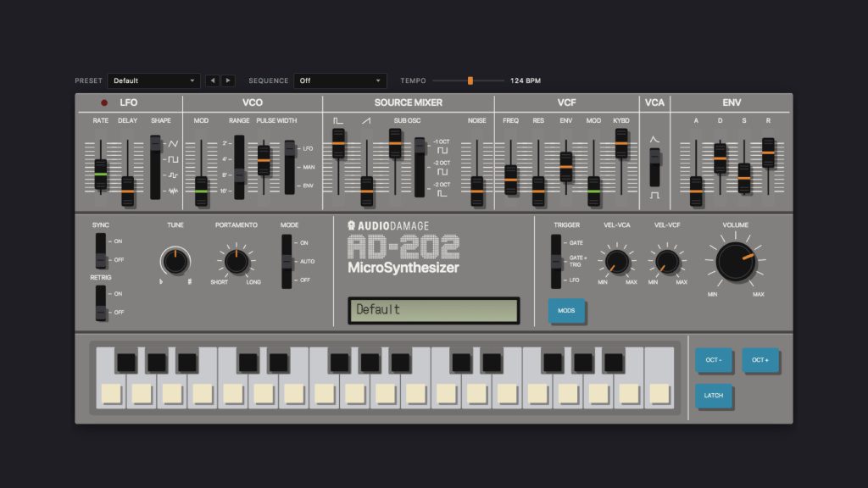Screen dimensions: 868x488
Task: Select random step LFO shape icon
Action: click(x=173, y=175)
